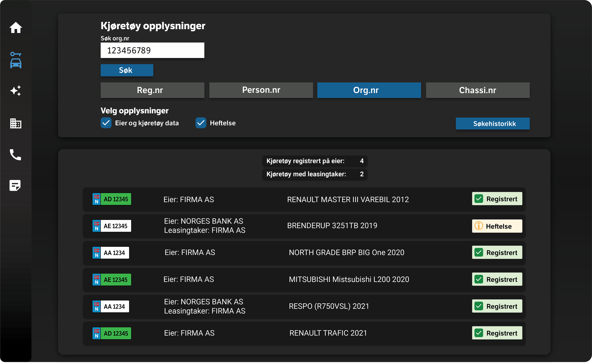
Task: Open the phone sidebar icon
Action: pyautogui.click(x=15, y=155)
